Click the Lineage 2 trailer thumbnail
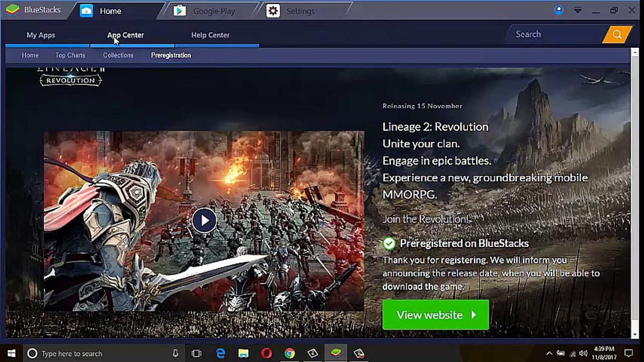Image resolution: width=644 pixels, height=362 pixels. click(x=204, y=221)
